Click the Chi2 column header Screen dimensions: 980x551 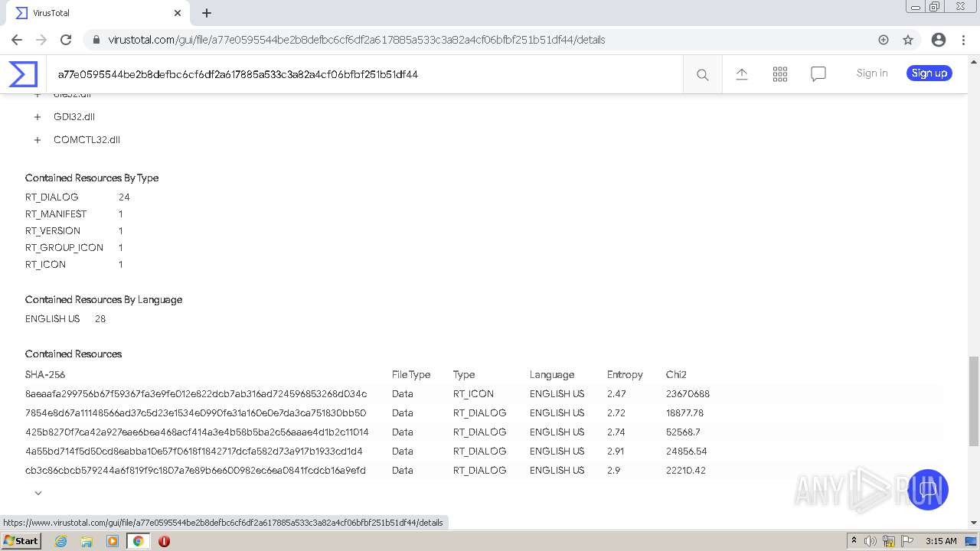click(x=676, y=375)
